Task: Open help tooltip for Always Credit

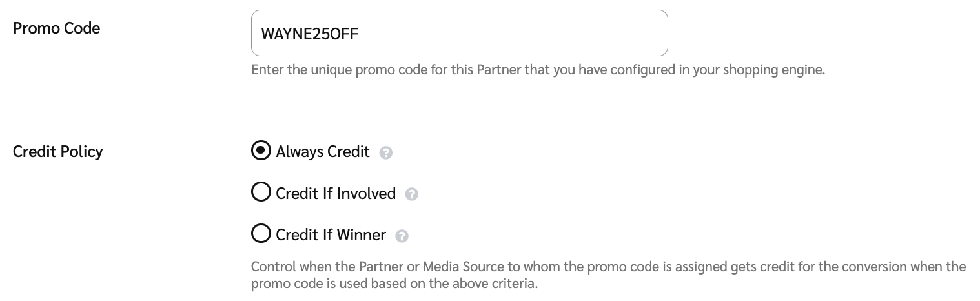Action: [x=386, y=153]
